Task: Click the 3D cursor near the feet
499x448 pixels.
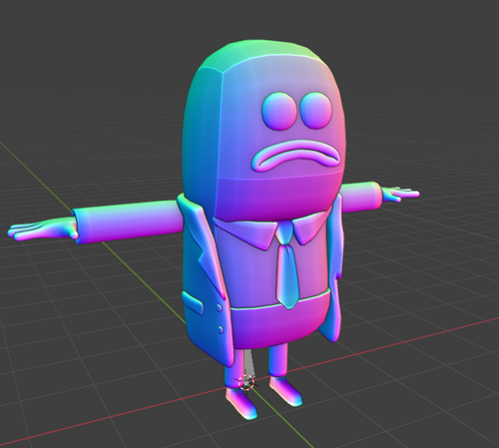Action: pyautogui.click(x=247, y=382)
